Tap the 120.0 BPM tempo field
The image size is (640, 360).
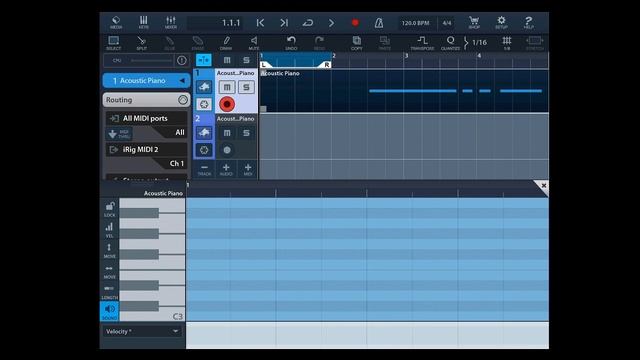pyautogui.click(x=416, y=23)
